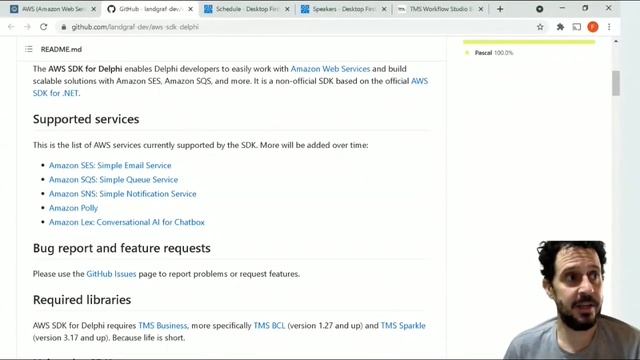
Task: Open Amazon SQS: Simple Queue Service link
Action: tap(113, 180)
